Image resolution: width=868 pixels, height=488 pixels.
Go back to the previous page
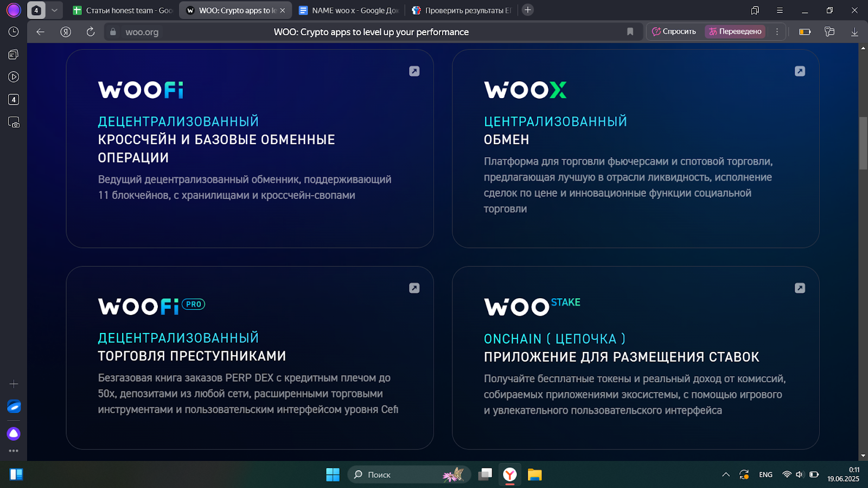(x=40, y=32)
